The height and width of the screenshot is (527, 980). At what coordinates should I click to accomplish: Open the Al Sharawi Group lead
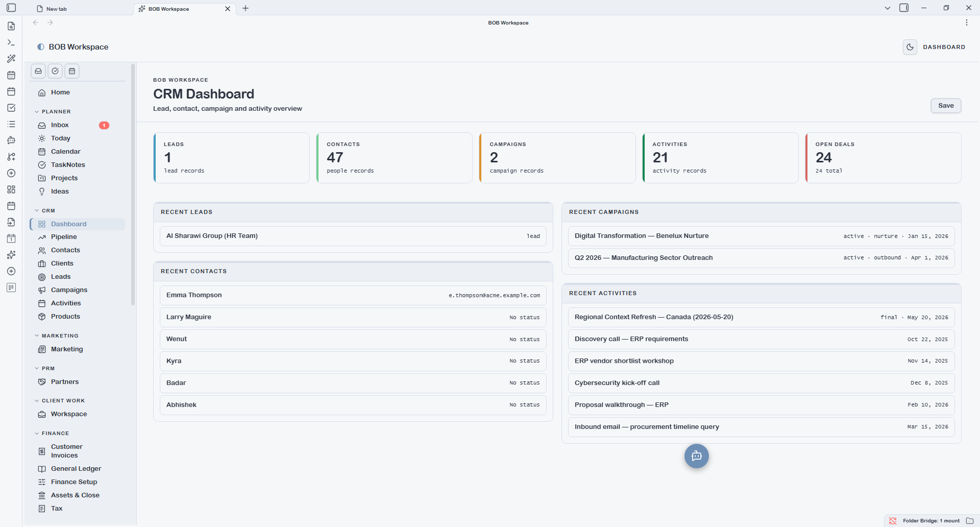pyautogui.click(x=353, y=236)
